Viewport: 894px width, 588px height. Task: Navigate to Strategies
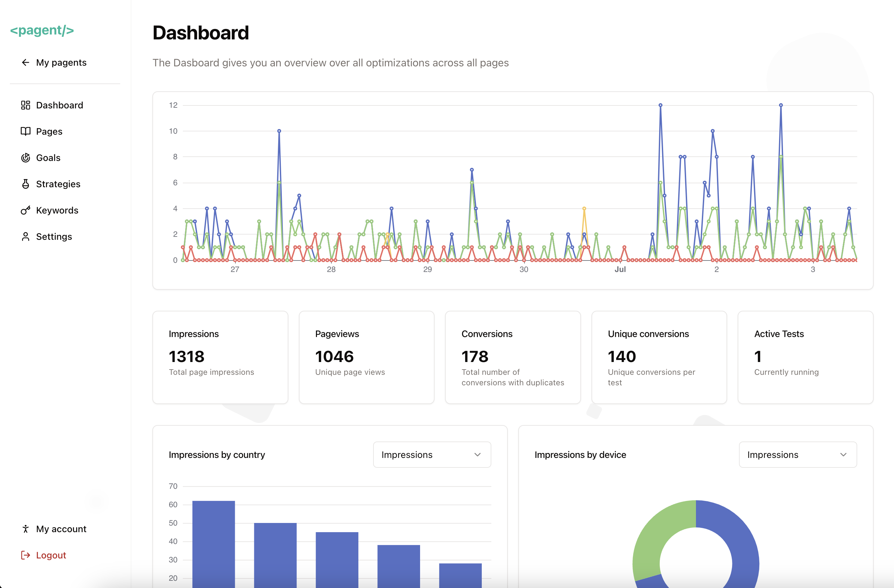pos(65,184)
